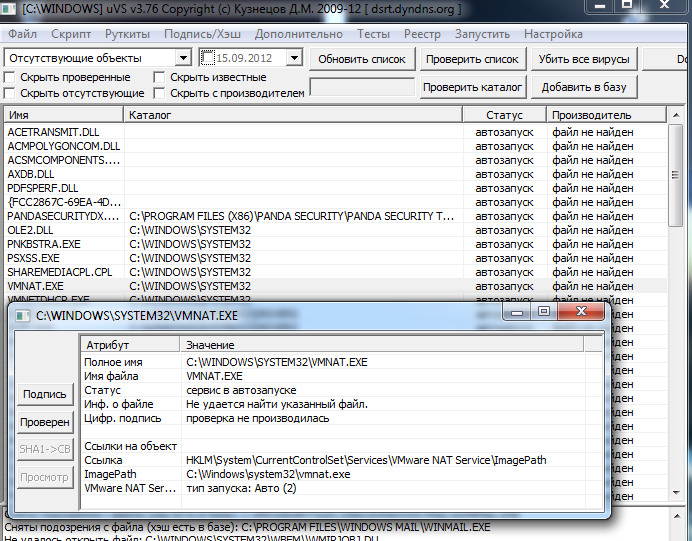This screenshot has height=541, width=692.
Task: Toggle 'Скрыть проверенные' checkbox
Action: tap(10, 78)
